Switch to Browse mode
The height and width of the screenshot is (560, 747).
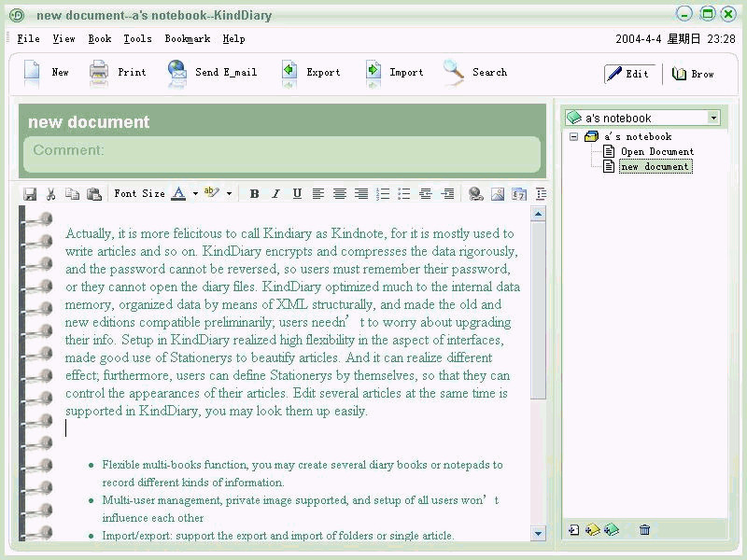(x=693, y=74)
